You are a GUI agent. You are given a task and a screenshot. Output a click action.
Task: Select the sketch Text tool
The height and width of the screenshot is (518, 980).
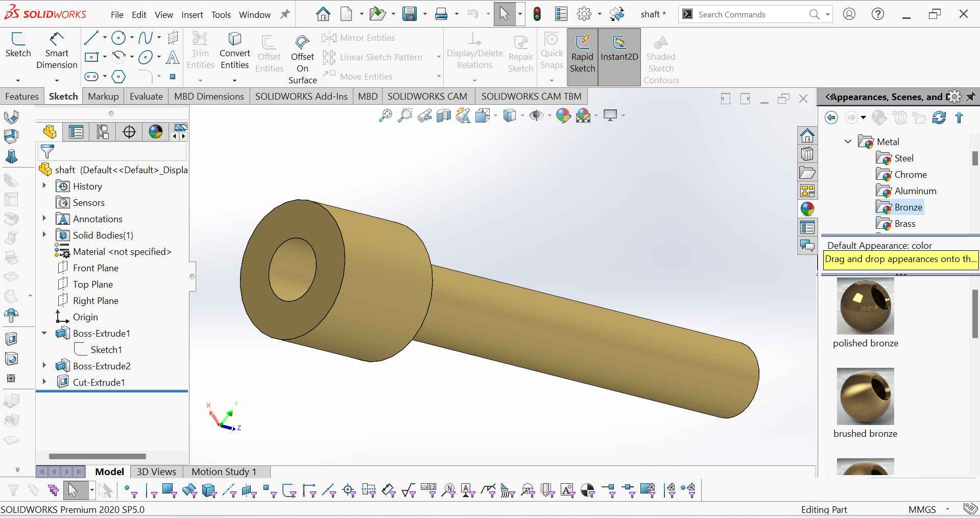click(x=173, y=57)
